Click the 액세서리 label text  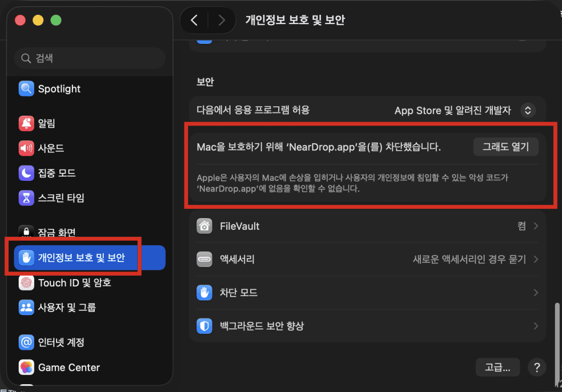click(237, 259)
